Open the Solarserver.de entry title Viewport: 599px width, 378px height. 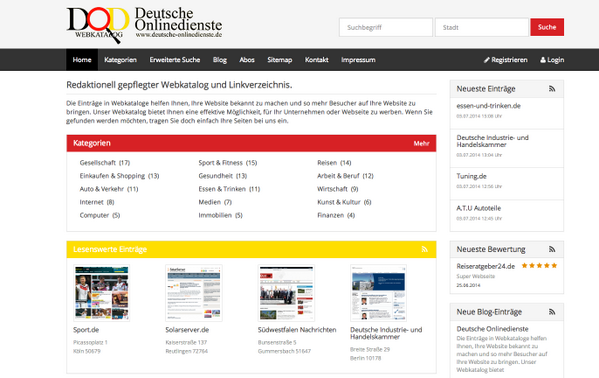[187, 330]
